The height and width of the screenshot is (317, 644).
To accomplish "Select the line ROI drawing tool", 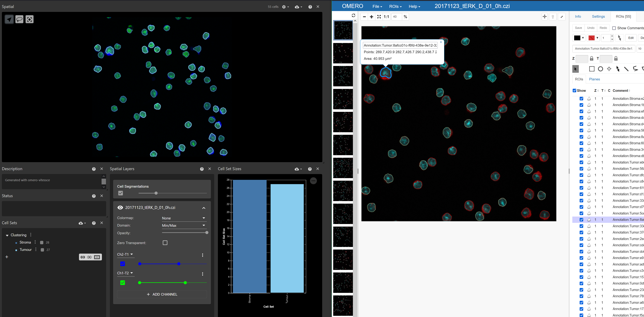I will 626,69.
